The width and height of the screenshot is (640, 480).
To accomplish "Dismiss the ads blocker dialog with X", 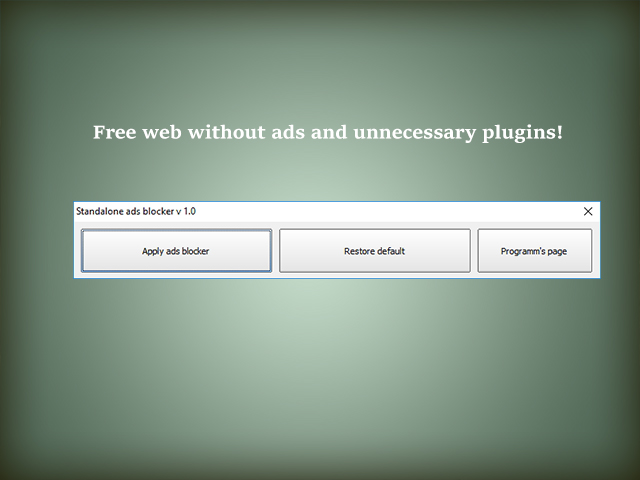I will [x=588, y=212].
